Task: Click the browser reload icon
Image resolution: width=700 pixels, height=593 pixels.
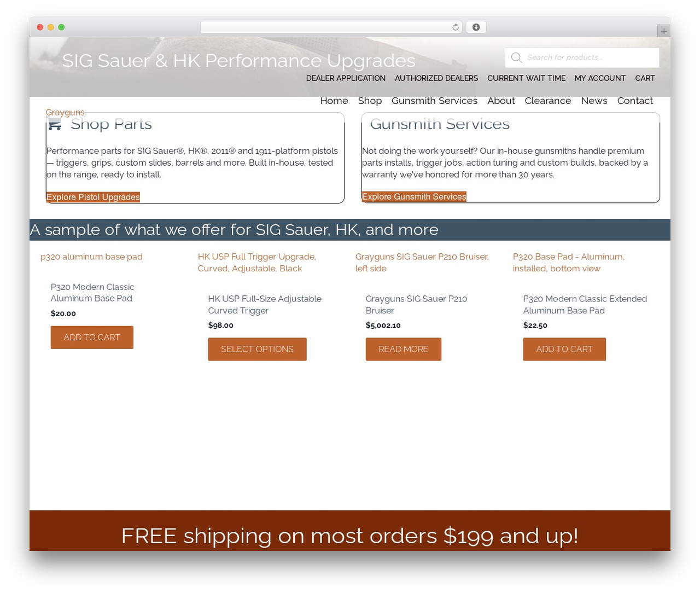Action: click(x=456, y=27)
